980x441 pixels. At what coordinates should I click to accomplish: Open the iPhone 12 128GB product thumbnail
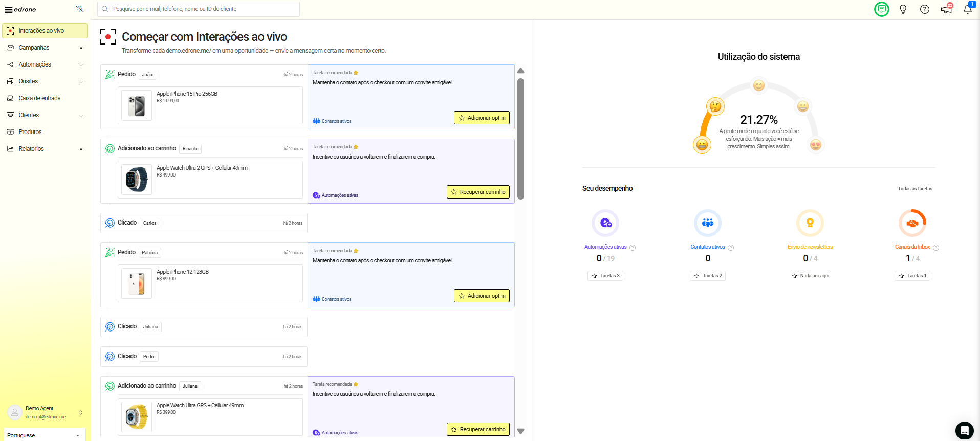(137, 284)
